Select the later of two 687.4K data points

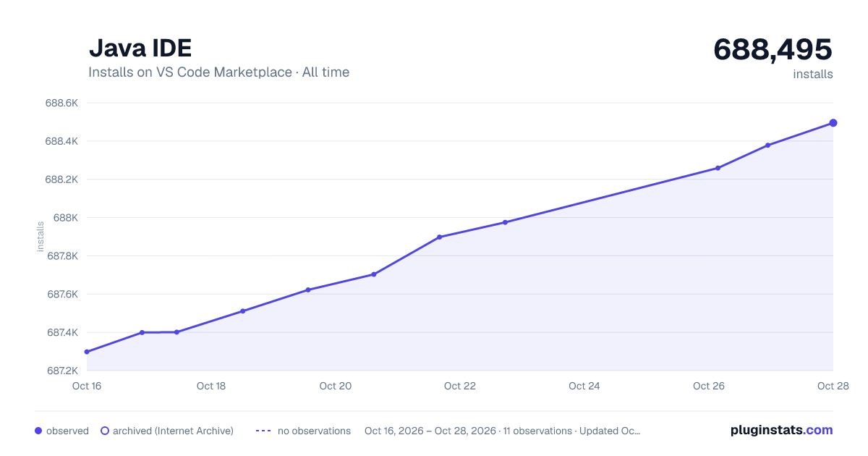[176, 332]
